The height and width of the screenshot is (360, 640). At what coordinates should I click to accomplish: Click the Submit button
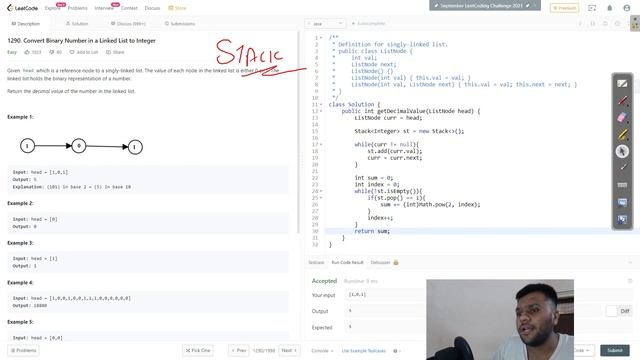click(615, 350)
